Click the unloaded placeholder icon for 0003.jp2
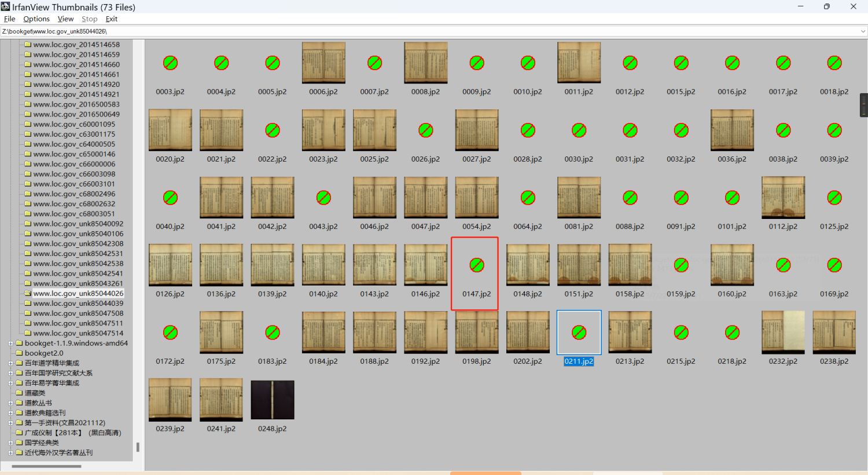The image size is (868, 475). point(170,63)
